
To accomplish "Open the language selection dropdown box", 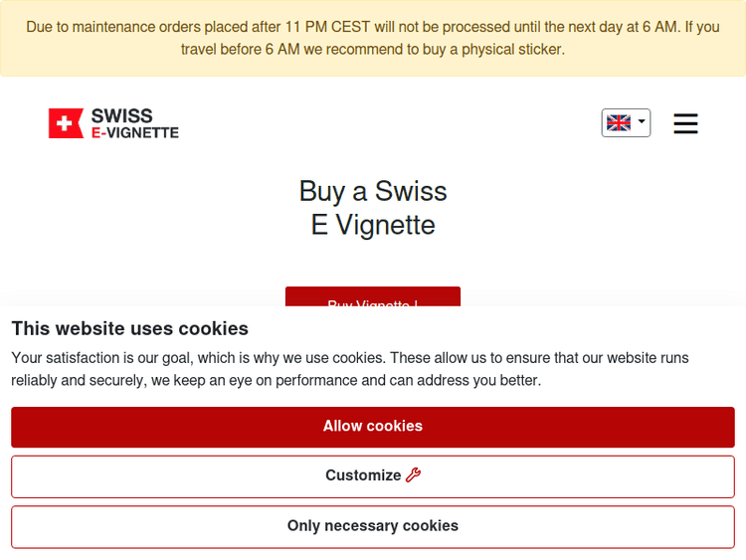I will pyautogui.click(x=626, y=122).
